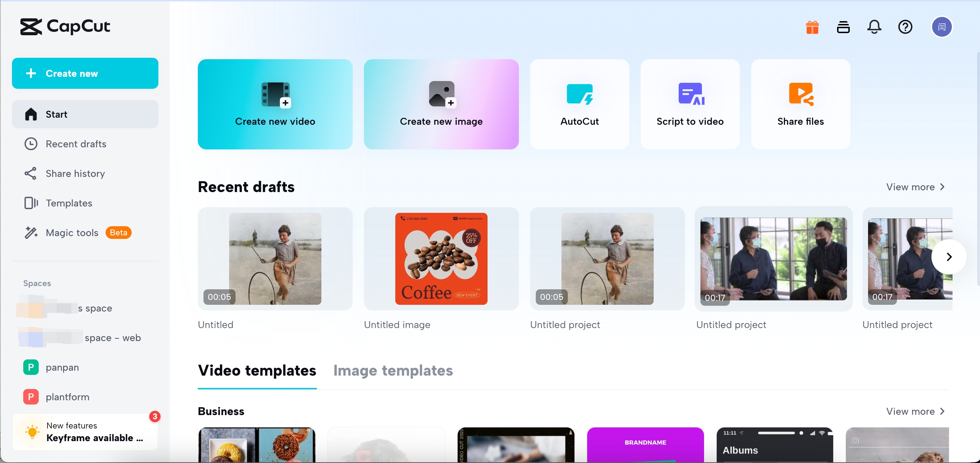Open the help question mark icon
This screenshot has height=463, width=980.
click(x=905, y=27)
